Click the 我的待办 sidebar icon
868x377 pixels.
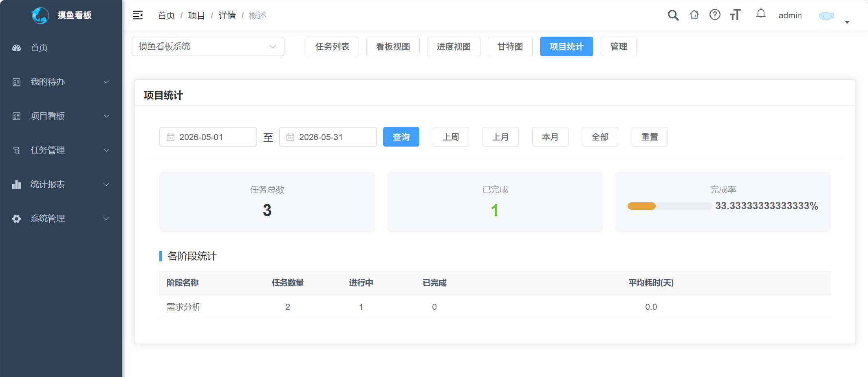pos(16,82)
